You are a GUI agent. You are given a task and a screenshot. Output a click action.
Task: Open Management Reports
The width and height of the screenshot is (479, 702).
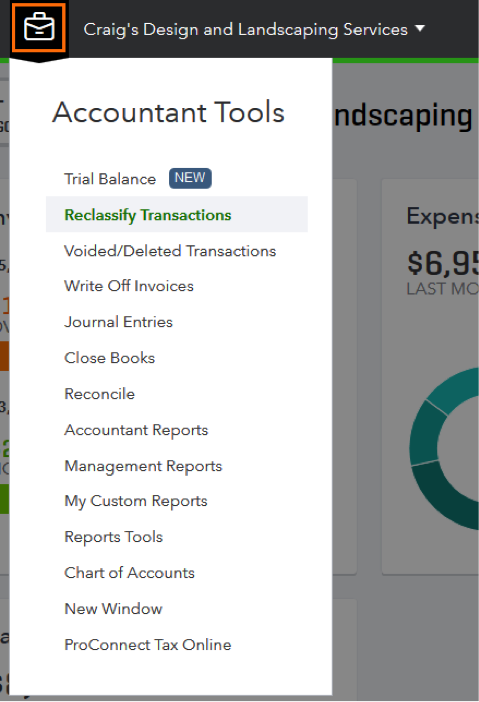tap(143, 466)
